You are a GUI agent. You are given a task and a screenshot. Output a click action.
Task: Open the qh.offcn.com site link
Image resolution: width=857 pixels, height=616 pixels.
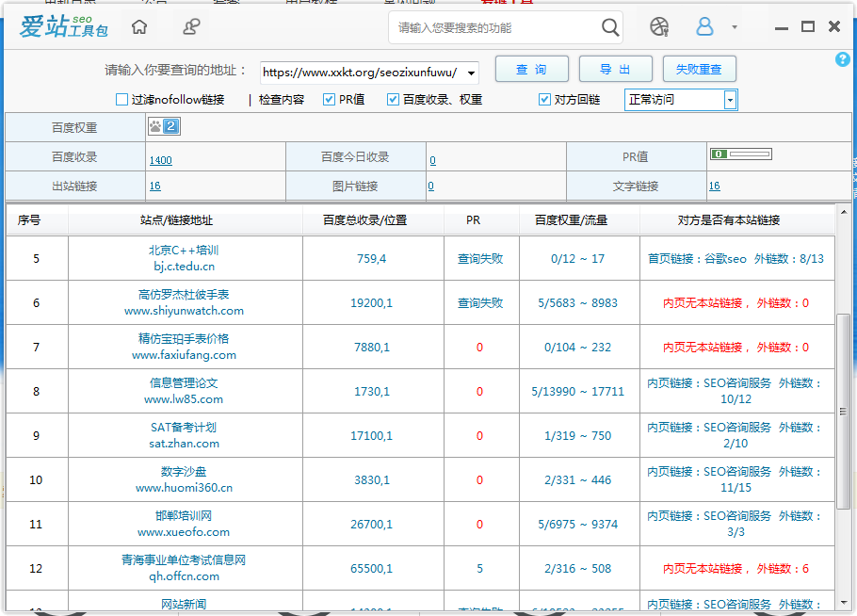[185, 576]
